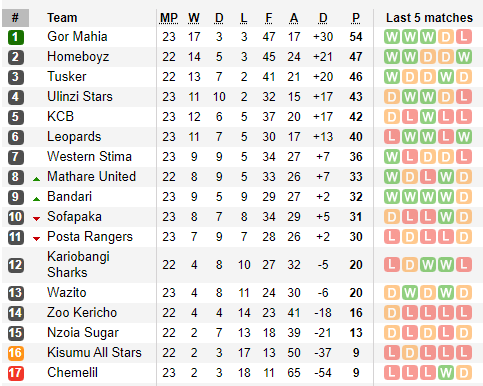The height and width of the screenshot is (386, 483).
Task: Click Chemelil's green W result badge
Action: [x=446, y=373]
